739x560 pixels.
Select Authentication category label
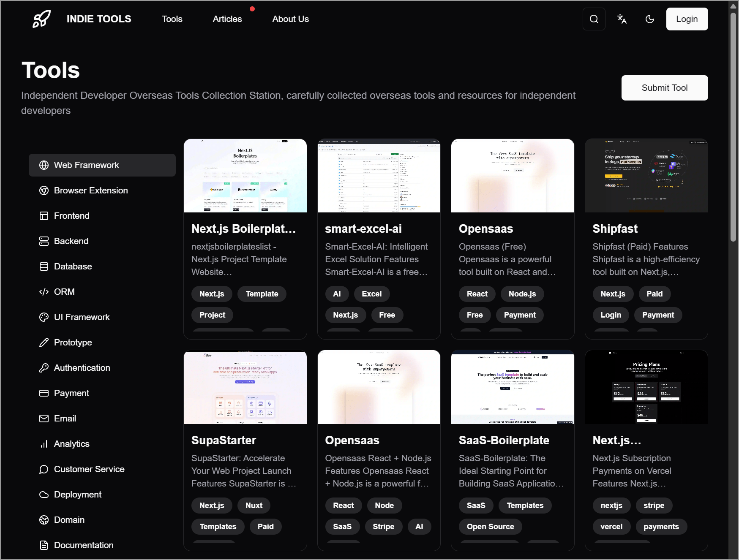pyautogui.click(x=82, y=368)
